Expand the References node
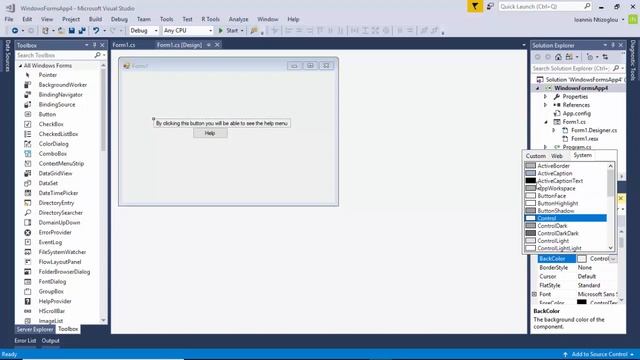 tap(545, 105)
